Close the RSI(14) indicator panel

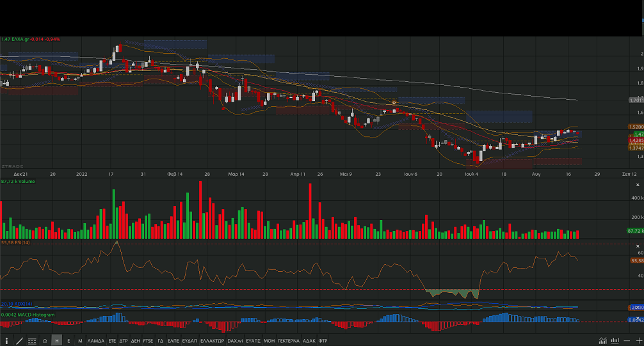coord(638,246)
